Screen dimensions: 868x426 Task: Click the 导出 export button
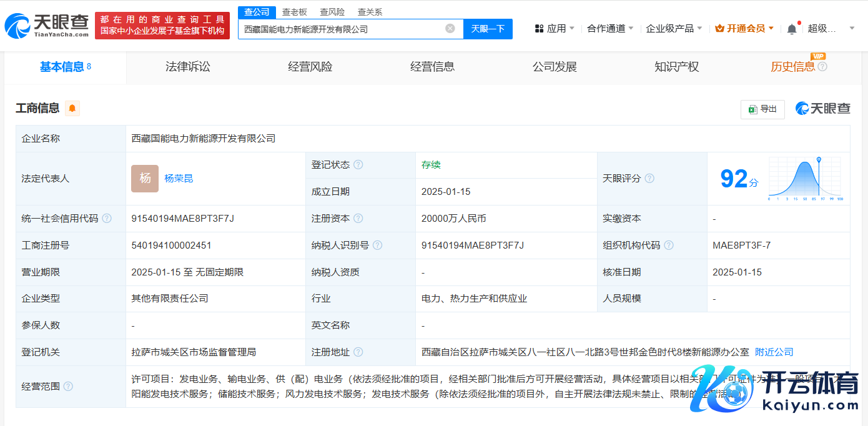pyautogui.click(x=762, y=109)
